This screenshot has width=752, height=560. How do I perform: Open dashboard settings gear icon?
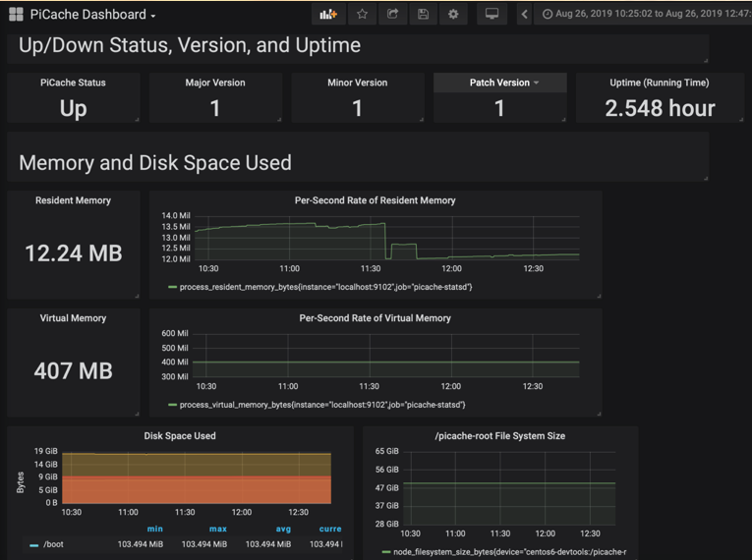coord(453,15)
